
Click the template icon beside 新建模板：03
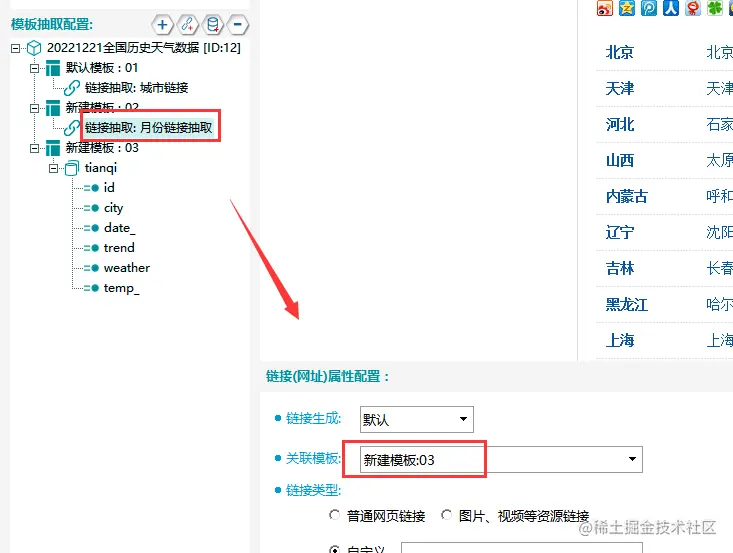[x=53, y=148]
